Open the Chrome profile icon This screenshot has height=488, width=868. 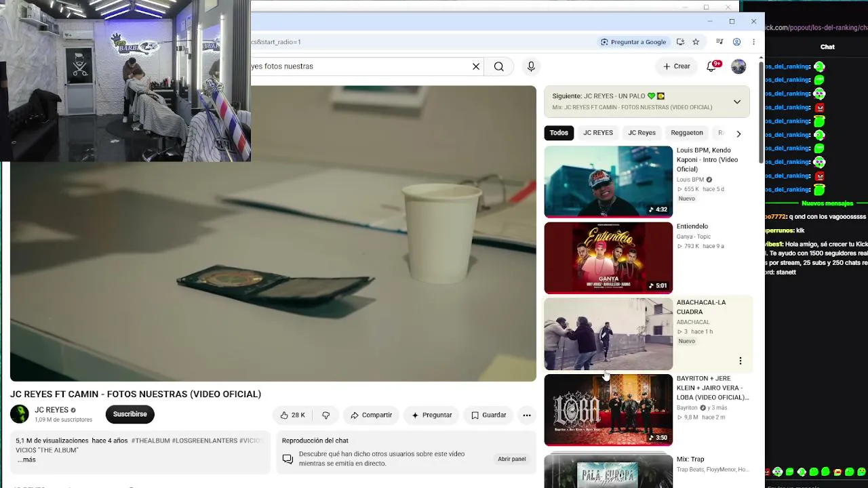click(736, 42)
